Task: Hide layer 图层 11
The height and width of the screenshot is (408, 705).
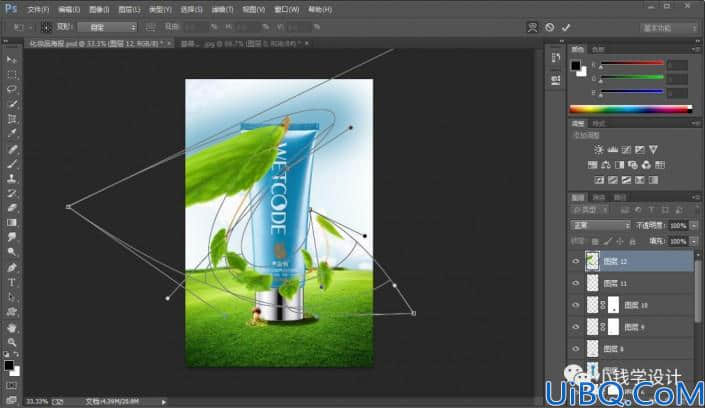Action: tap(576, 283)
